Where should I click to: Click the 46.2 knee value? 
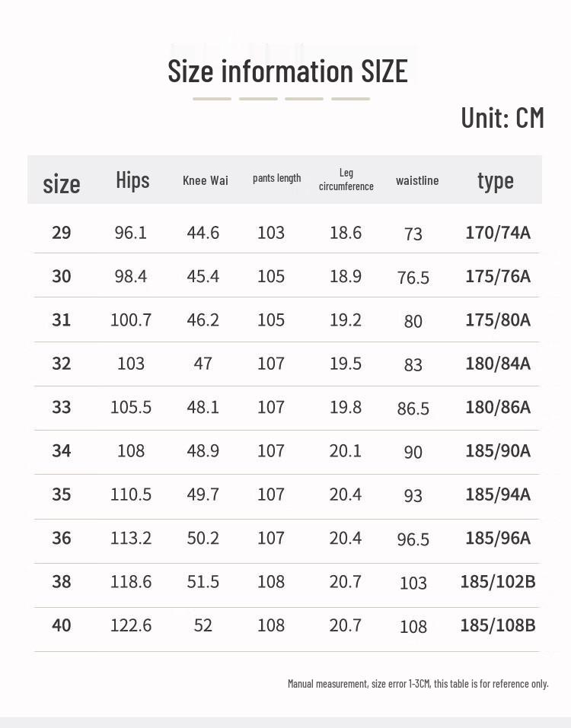[x=203, y=319]
